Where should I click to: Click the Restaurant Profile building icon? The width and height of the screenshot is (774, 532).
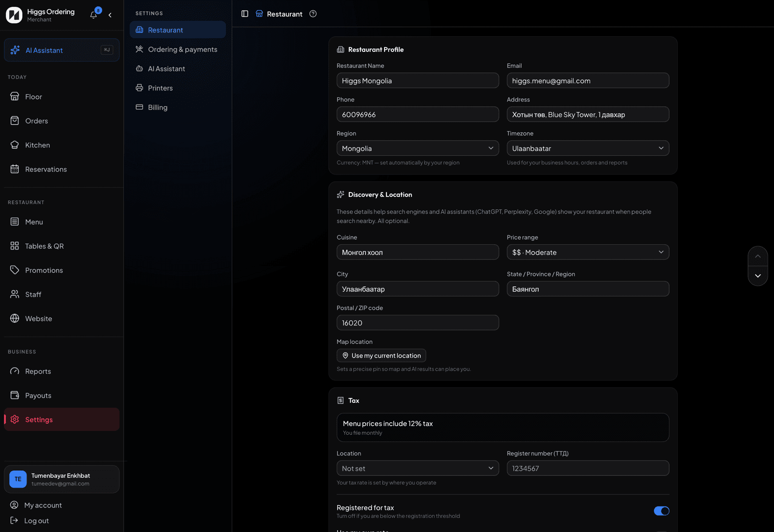click(x=341, y=50)
